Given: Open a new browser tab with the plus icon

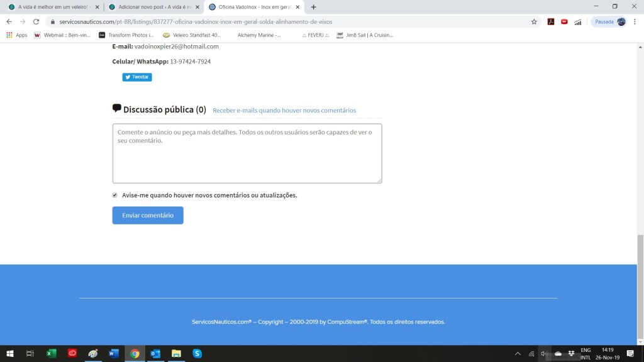Looking at the screenshot, I should tap(314, 7).
